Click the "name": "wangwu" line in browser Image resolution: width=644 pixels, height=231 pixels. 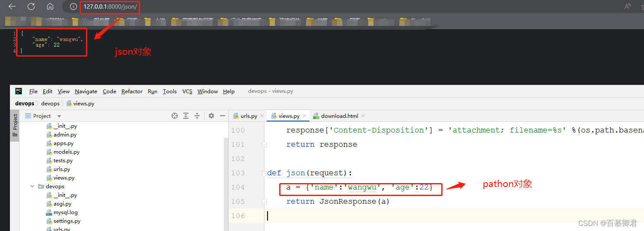pos(57,39)
